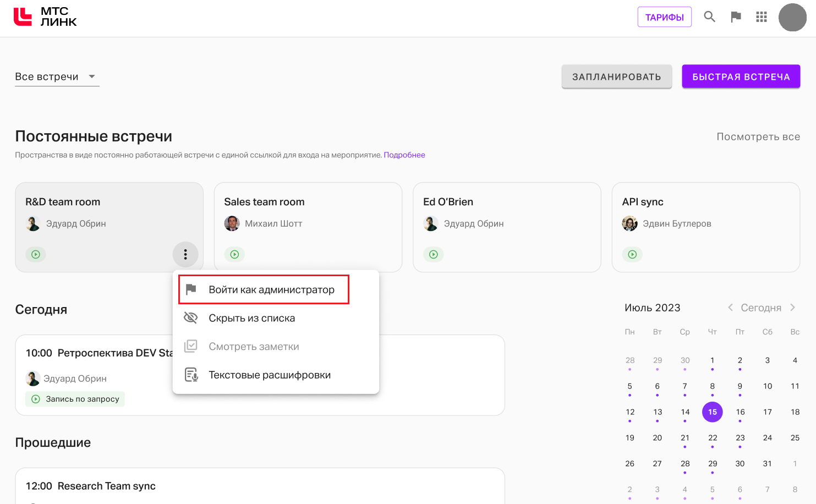Screen dimensions: 816x504
Task: Choose 'Скрыть из списка' to hide room
Action: 251,318
